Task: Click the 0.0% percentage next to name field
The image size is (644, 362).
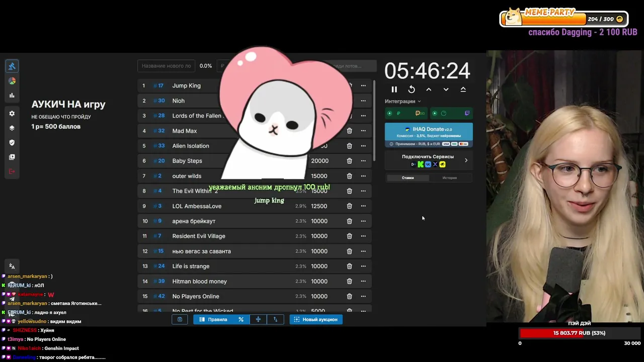Action: [206, 66]
